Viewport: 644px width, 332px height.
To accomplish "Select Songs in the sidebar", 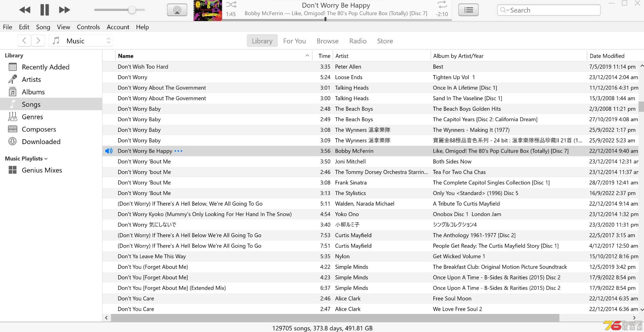I will 51,104.
